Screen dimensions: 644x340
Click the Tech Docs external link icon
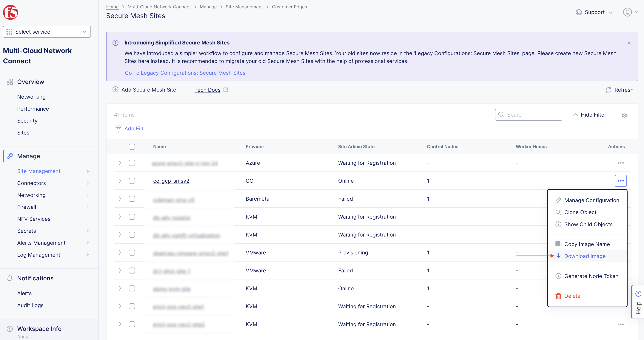coord(226,90)
